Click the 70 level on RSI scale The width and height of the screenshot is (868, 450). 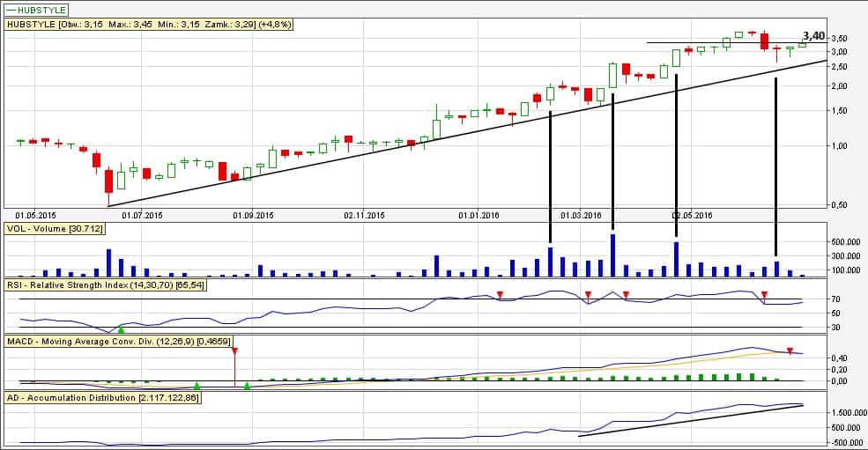point(834,299)
